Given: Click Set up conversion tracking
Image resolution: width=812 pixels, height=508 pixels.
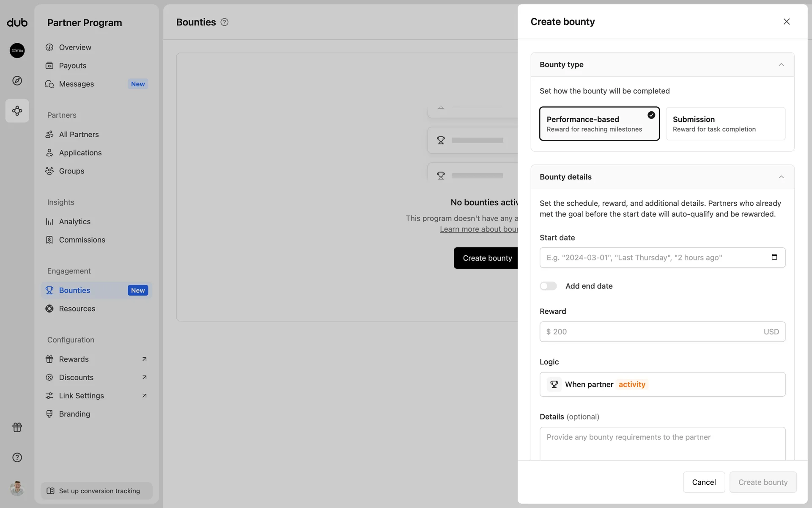Looking at the screenshot, I should click(96, 491).
